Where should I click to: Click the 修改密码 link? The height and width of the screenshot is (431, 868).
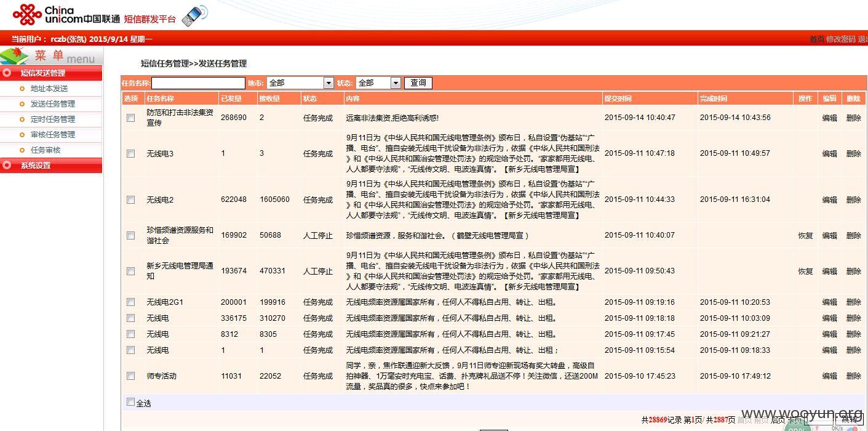click(x=840, y=39)
